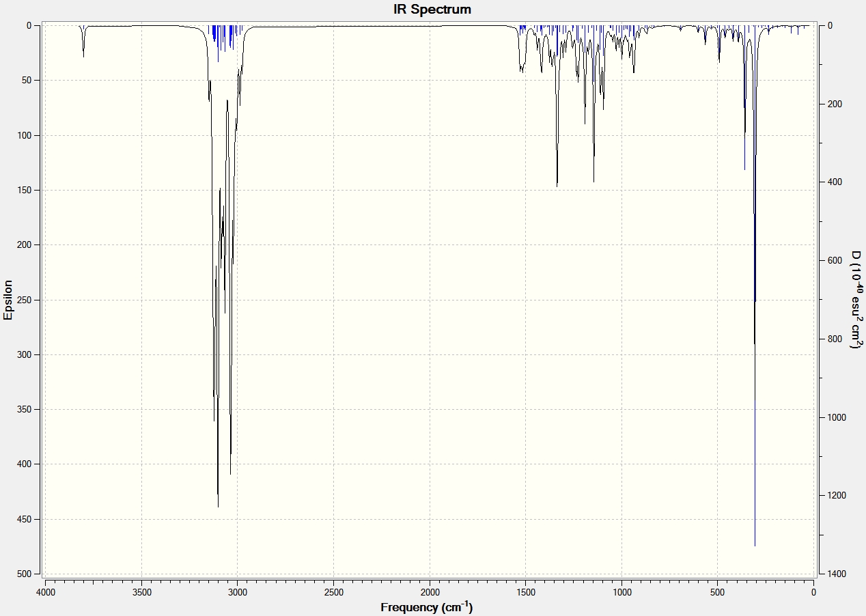Click the 2000 frequency axis tick label

click(x=430, y=593)
